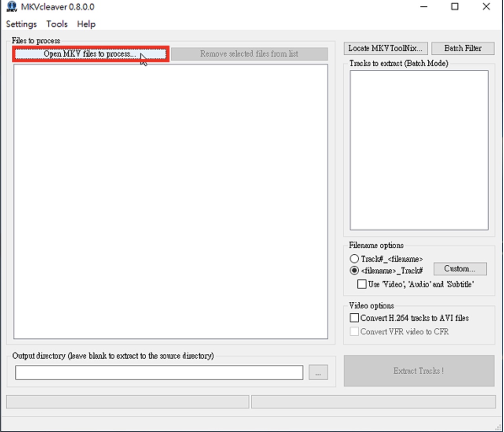Screen dimensions: 504x432
Task: Click the left progress bar
Action: pyautogui.click(x=127, y=402)
